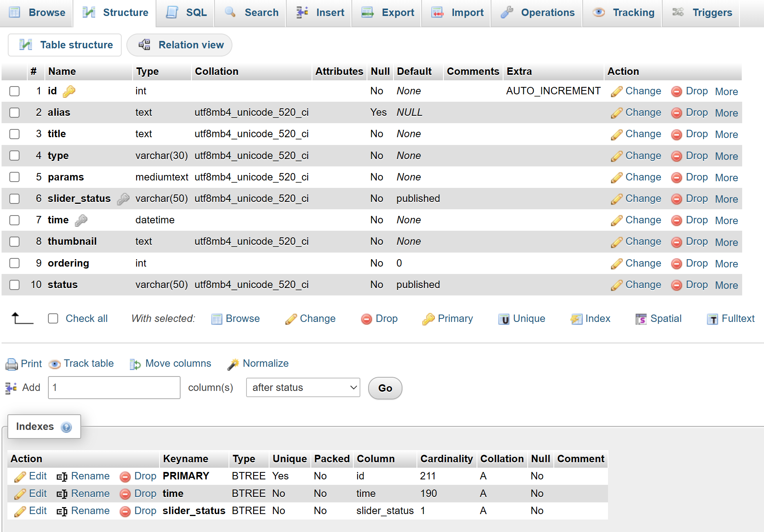This screenshot has height=532, width=764.
Task: Click Rename icon for the time index
Action: pos(62,494)
